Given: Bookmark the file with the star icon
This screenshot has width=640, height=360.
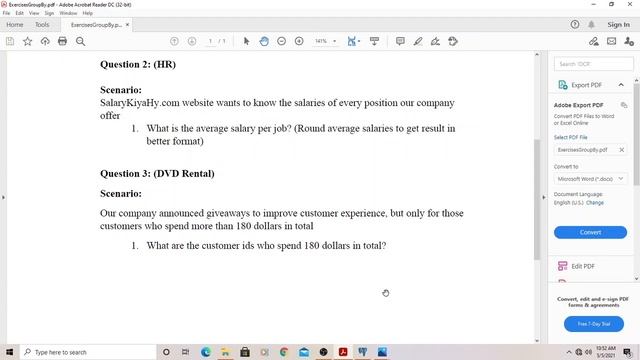Looking at the screenshot, I should click(x=27, y=41).
